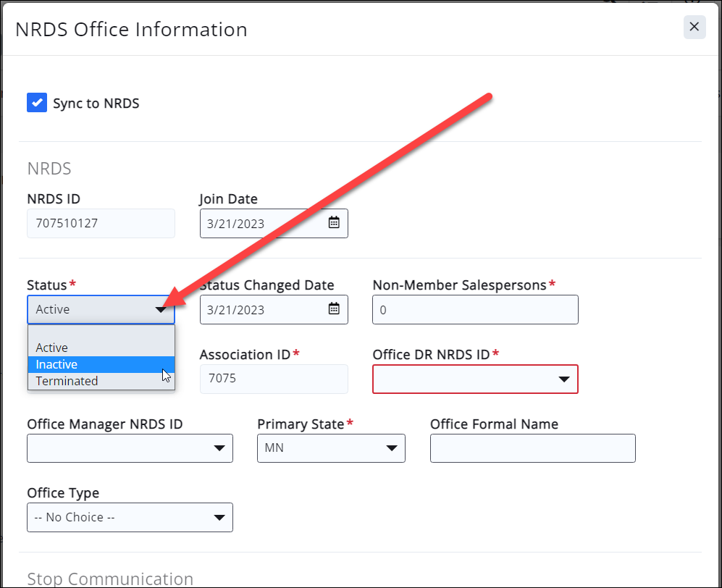Screen dimensions: 722x588
Task: Click the Sync to NRDS label
Action: click(96, 104)
